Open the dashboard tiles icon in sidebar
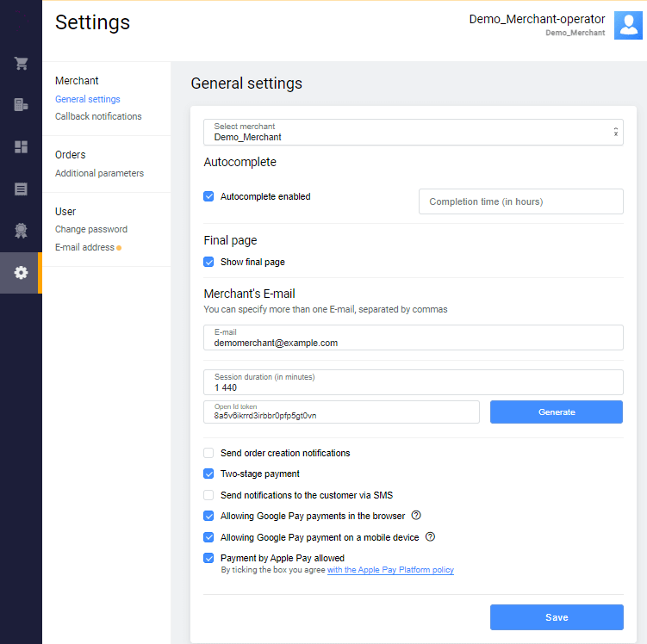The height and width of the screenshot is (644, 647). click(x=21, y=146)
